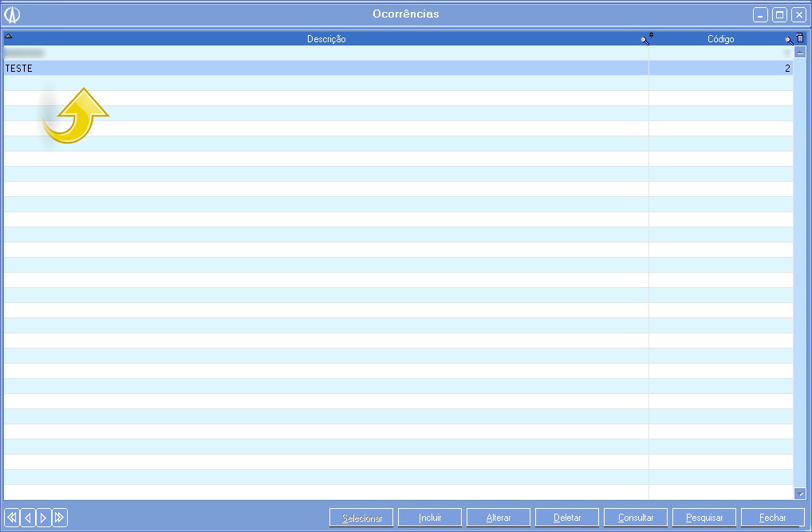This screenshot has height=532, width=812.
Task: Select the TESTE row
Action: [319, 69]
